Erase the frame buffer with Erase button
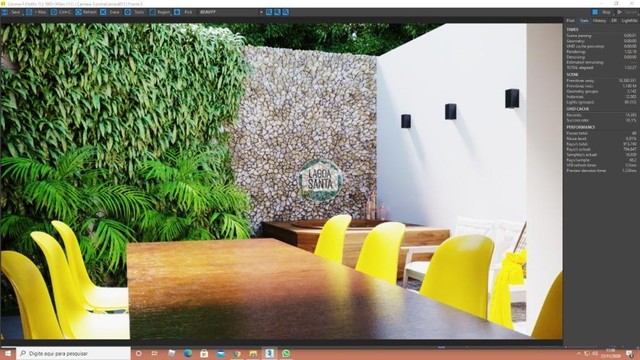This screenshot has height=360, width=640. (110, 12)
